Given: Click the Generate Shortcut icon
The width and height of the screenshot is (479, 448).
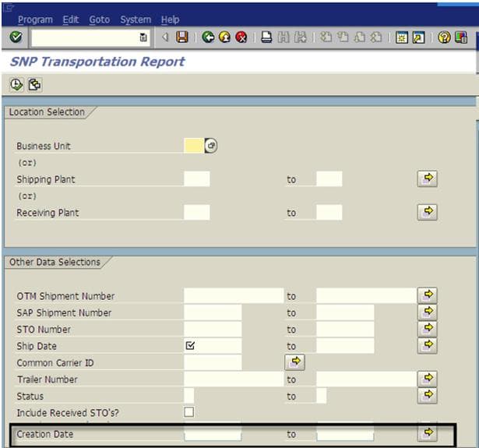Looking at the screenshot, I should pos(418,37).
